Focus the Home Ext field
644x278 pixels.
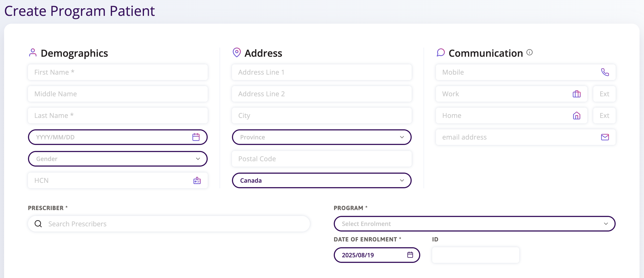604,115
